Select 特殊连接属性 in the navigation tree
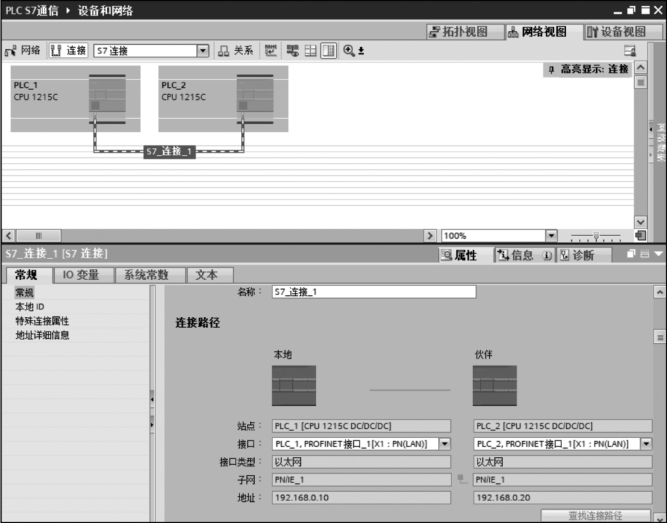 [42, 321]
